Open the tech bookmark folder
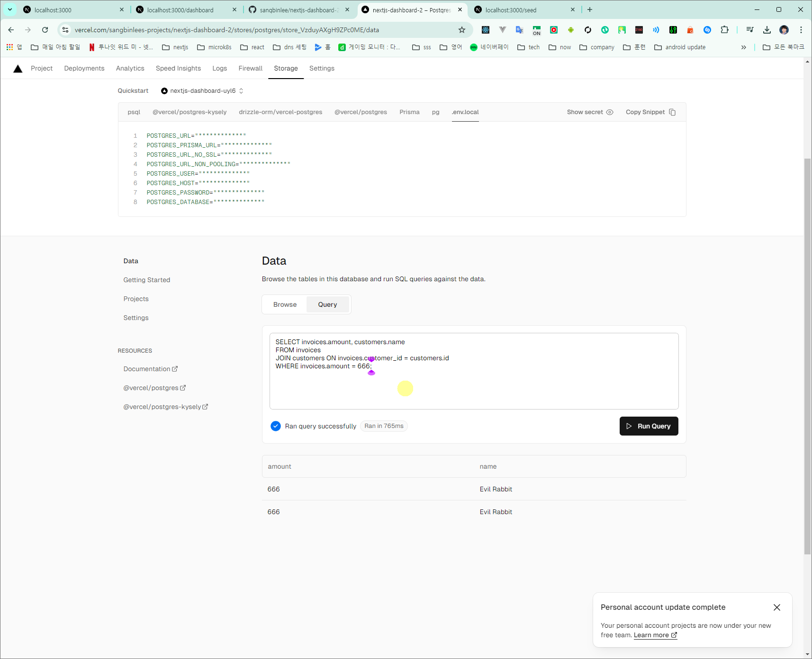This screenshot has height=659, width=812. (529, 47)
